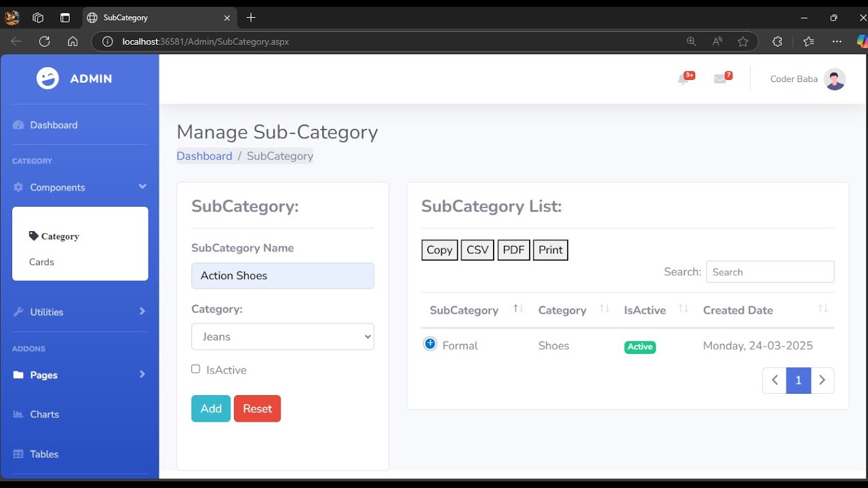Click the green Active status badge
The height and width of the screenshot is (488, 868).
pyautogui.click(x=640, y=347)
